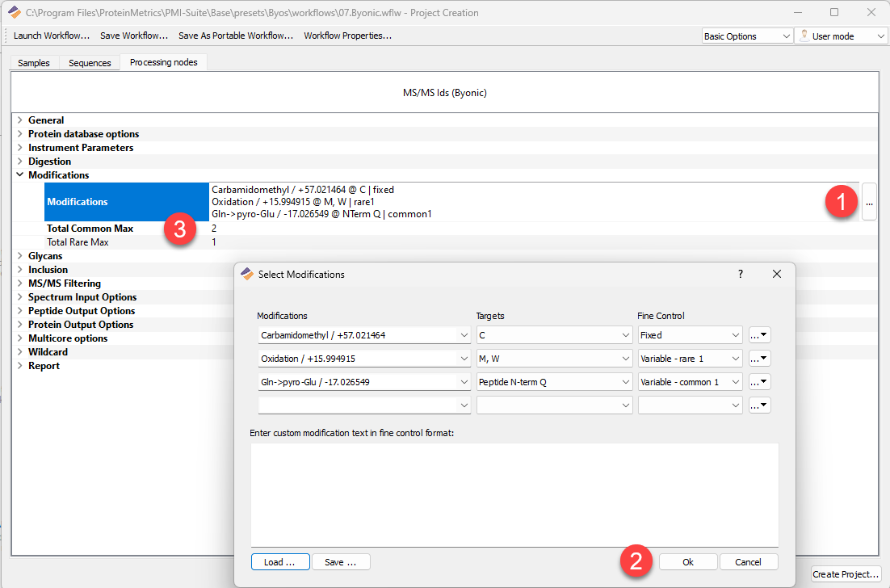Minimize the Project Creation window
890x588 pixels.
click(x=798, y=12)
